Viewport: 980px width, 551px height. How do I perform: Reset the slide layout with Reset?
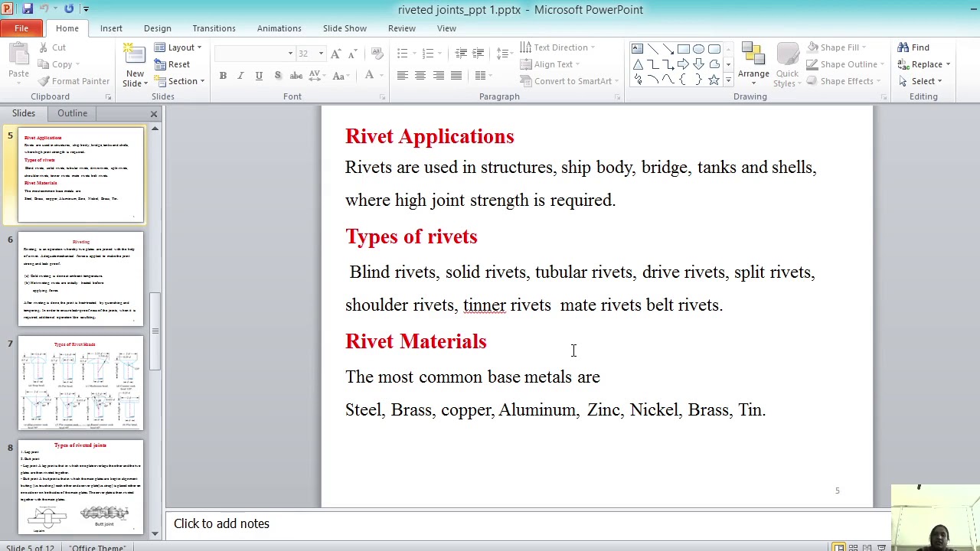tap(172, 64)
